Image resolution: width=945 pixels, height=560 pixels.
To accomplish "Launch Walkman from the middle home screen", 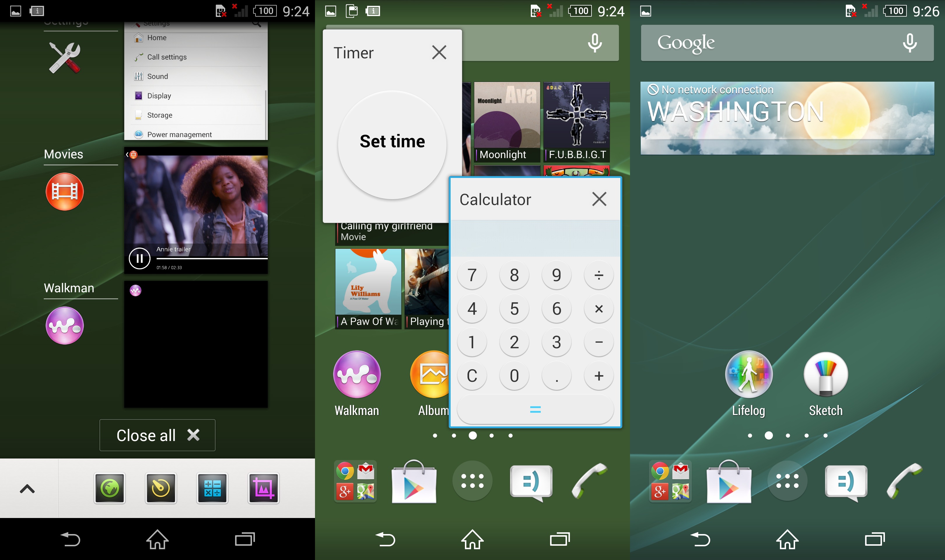I will tap(357, 384).
